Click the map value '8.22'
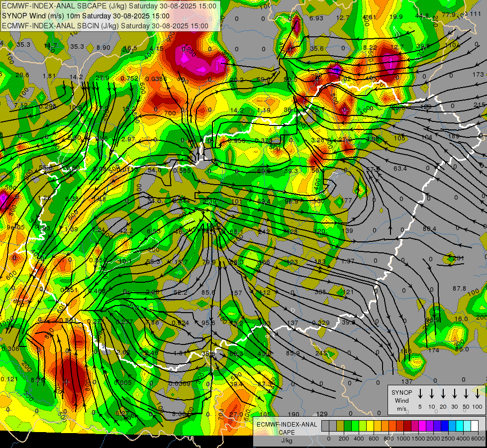This screenshot has height=448, width=487. point(370,47)
